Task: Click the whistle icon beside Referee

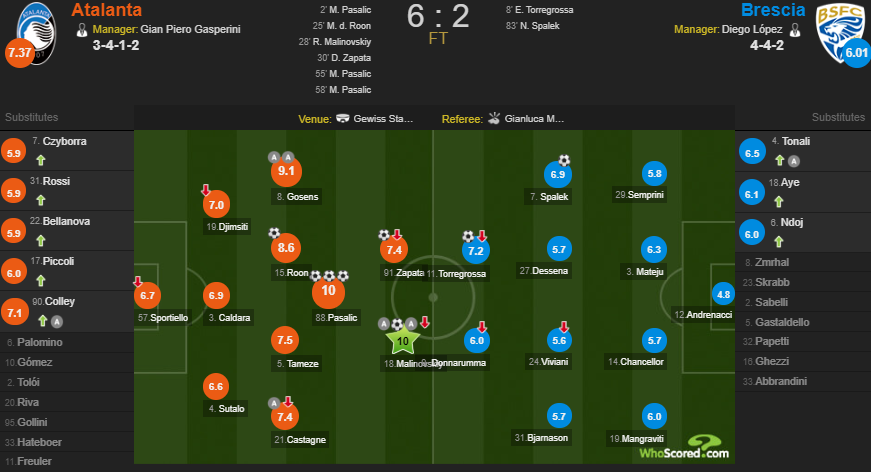Action: point(492,118)
